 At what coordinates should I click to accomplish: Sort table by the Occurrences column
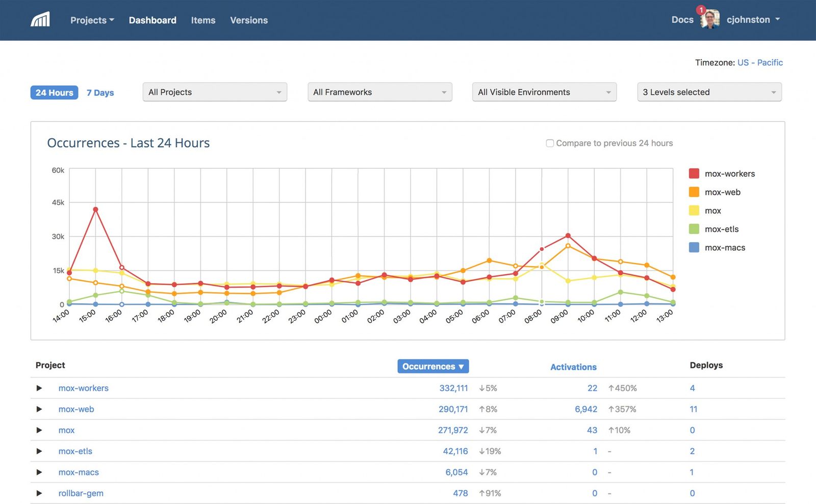coord(433,366)
